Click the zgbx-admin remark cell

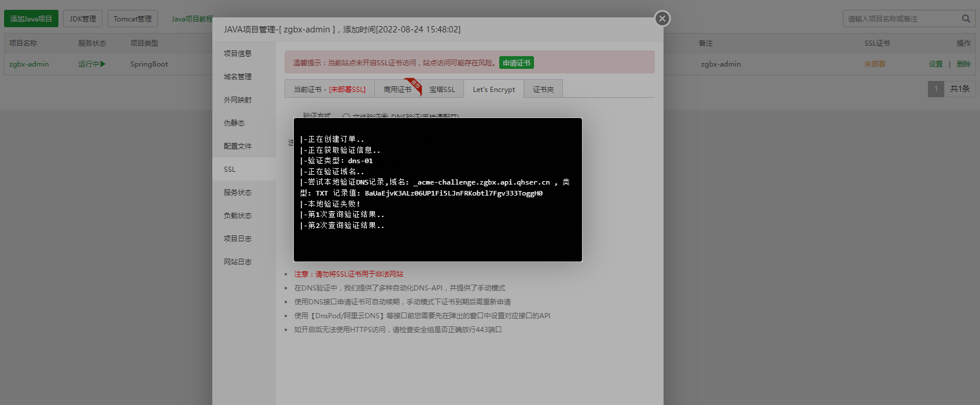click(721, 64)
